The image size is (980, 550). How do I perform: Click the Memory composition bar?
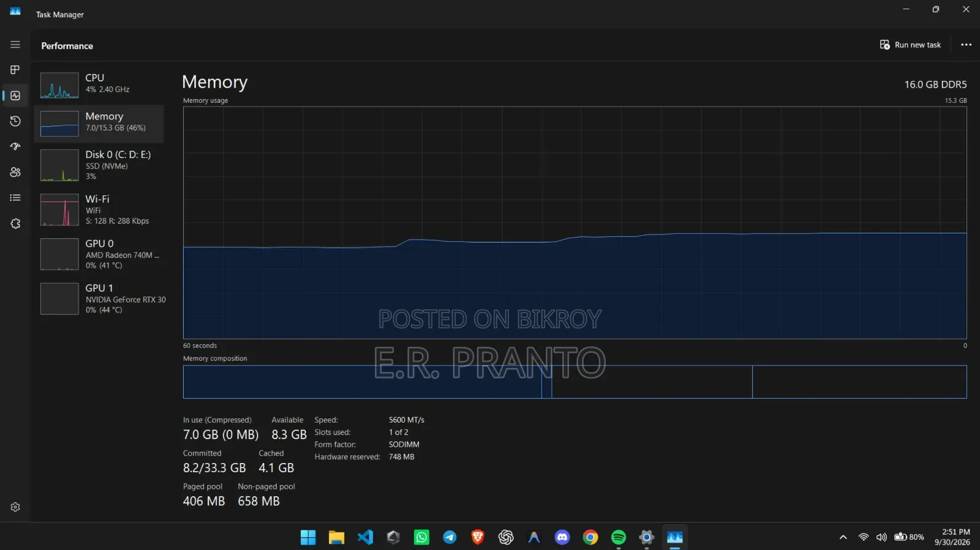coord(575,382)
